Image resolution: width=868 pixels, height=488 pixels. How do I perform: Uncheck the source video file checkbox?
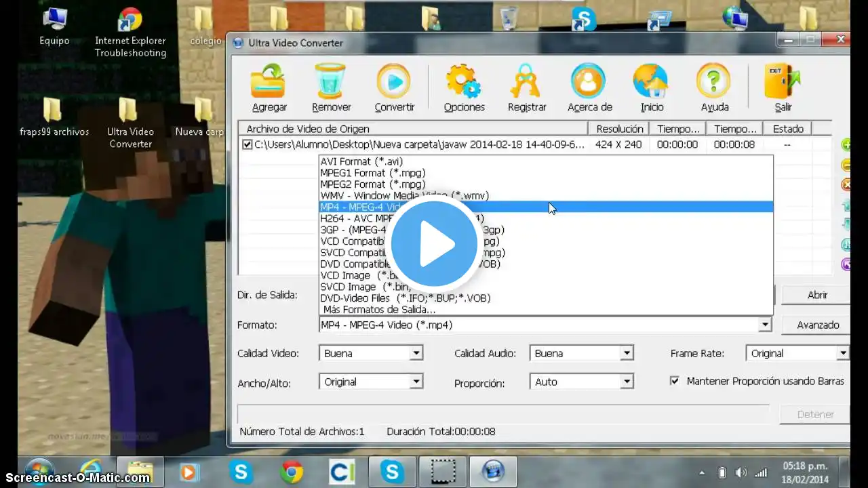[x=248, y=144]
